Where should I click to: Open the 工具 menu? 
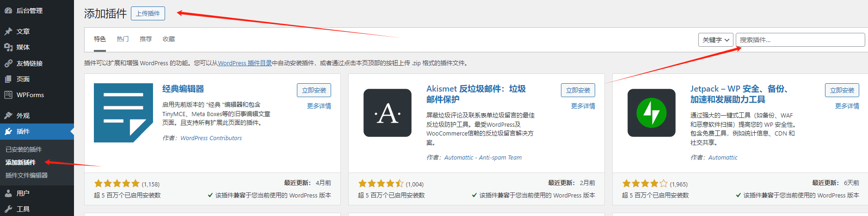[37, 209]
